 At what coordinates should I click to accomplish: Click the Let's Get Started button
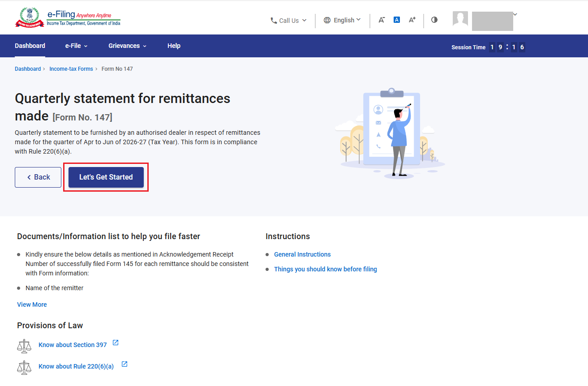click(106, 177)
